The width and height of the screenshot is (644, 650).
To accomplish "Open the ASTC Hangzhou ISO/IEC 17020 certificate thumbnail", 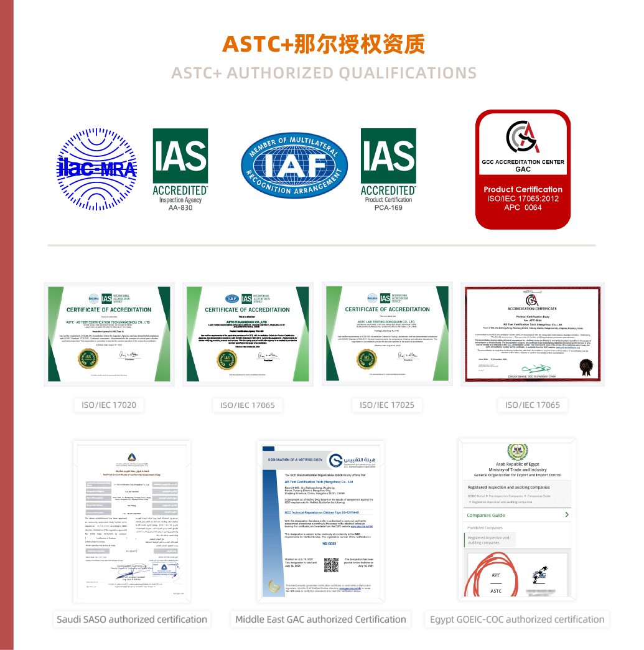I will coord(110,334).
